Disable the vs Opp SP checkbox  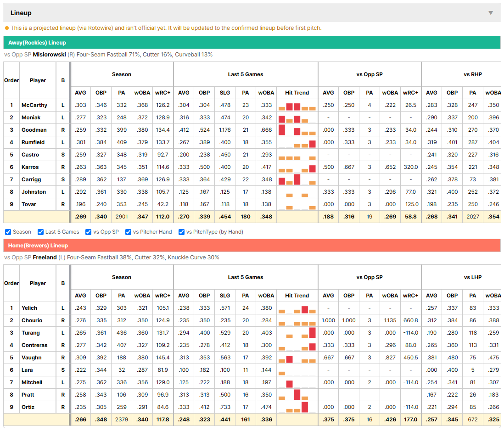tap(89, 232)
